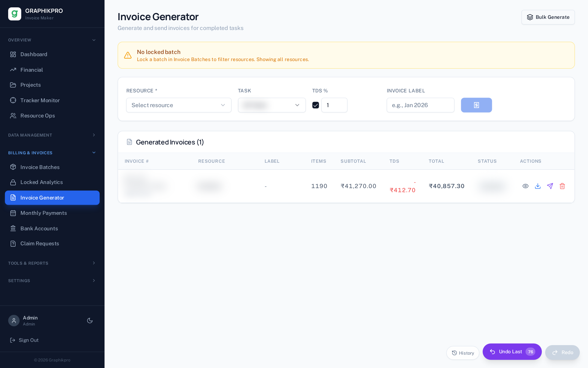View the invoice with the eye icon
Screen dimensions: 588x368
point(525,186)
